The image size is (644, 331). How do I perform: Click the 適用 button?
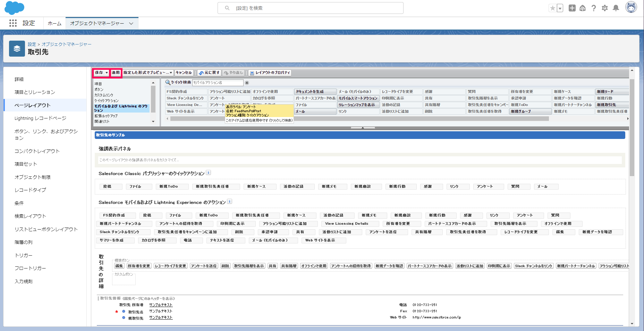click(x=116, y=73)
